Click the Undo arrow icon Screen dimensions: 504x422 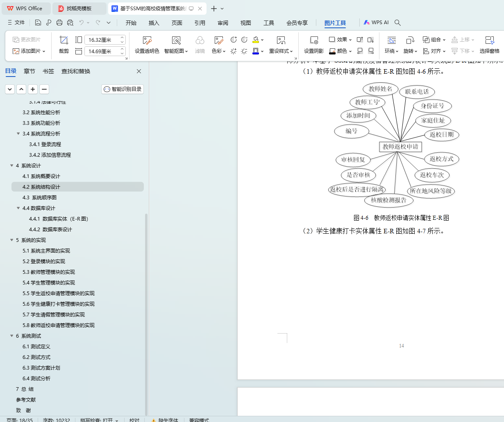tap(81, 23)
